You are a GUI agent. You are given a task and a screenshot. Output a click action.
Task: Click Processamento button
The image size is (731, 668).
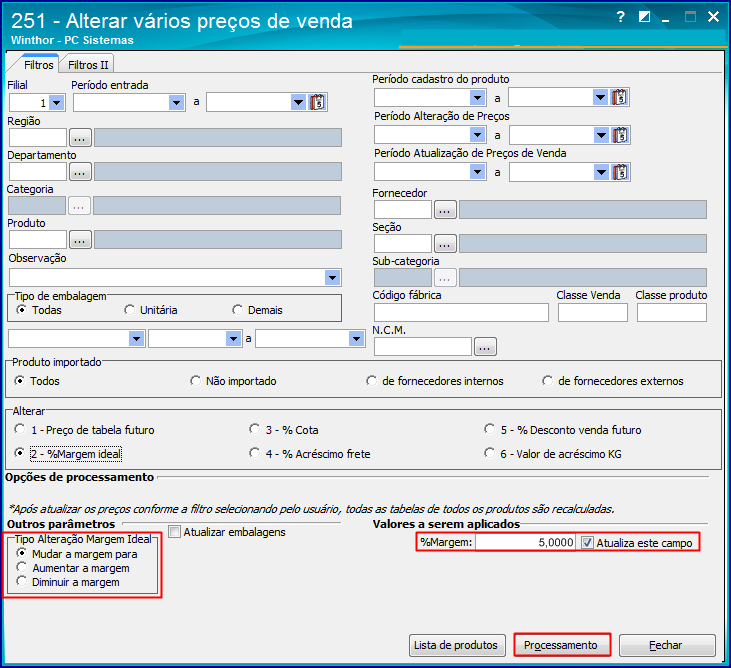(561, 645)
